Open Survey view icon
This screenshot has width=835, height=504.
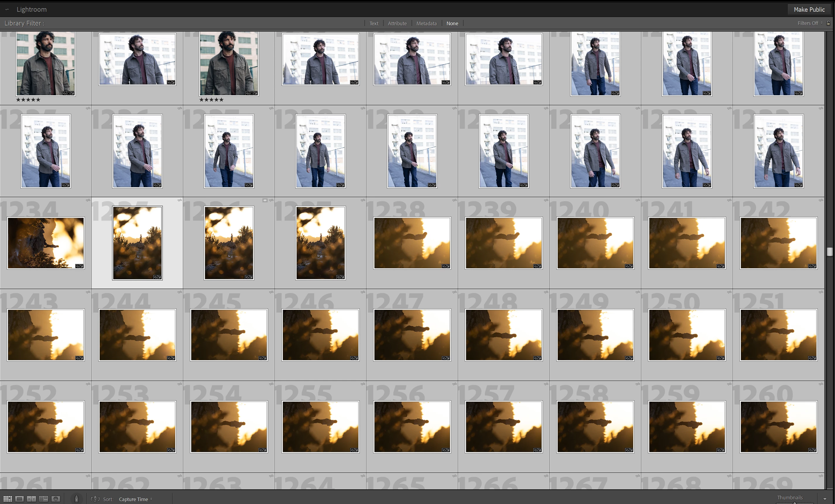(x=44, y=499)
